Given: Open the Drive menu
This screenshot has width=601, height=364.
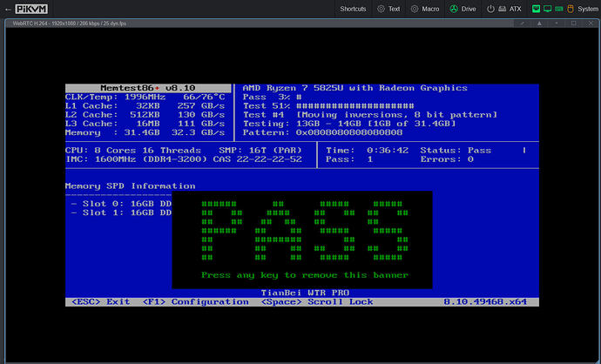Looking at the screenshot, I should 463,9.
